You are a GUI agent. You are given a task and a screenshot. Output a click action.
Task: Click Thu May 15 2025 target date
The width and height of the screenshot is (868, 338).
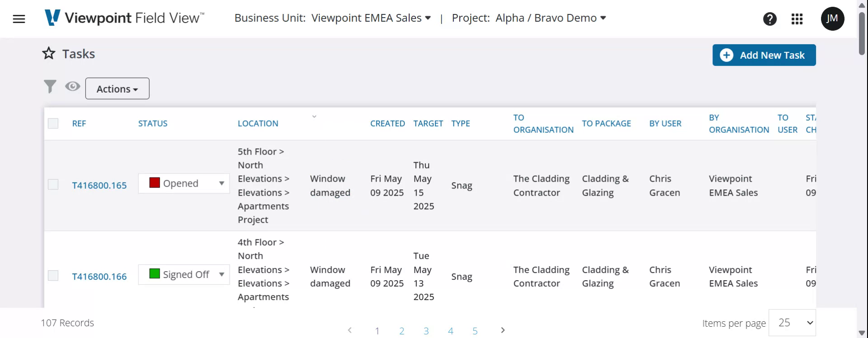pyautogui.click(x=424, y=185)
